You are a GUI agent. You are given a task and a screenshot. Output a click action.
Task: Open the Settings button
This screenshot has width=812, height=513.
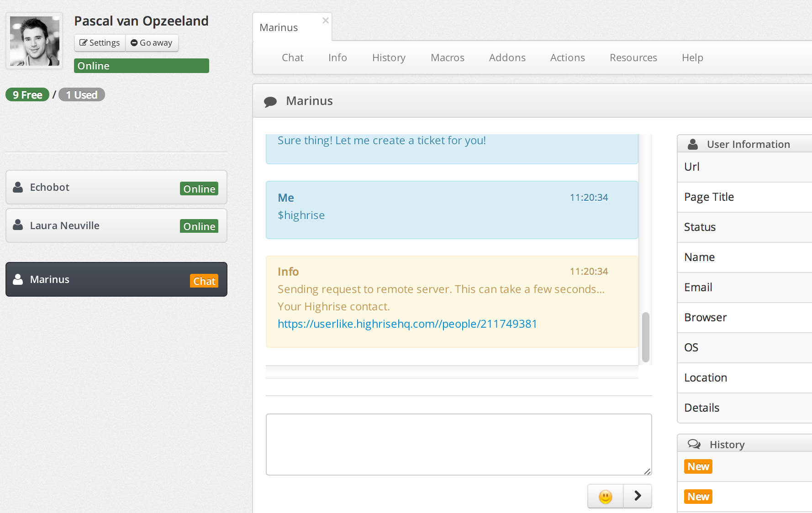click(x=100, y=43)
